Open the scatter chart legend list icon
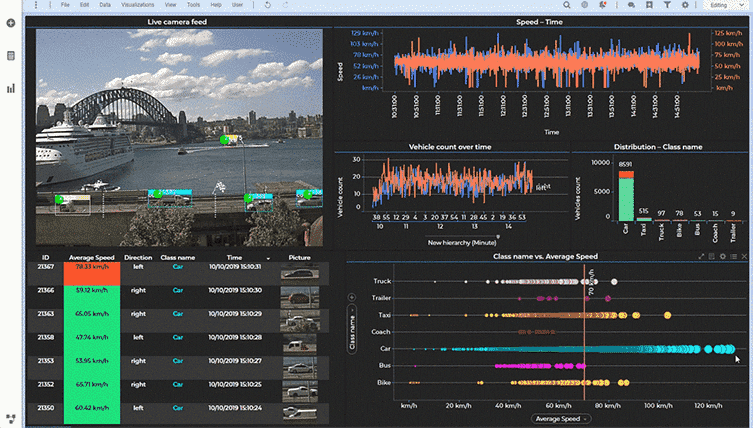The width and height of the screenshot is (754, 428). click(x=733, y=257)
